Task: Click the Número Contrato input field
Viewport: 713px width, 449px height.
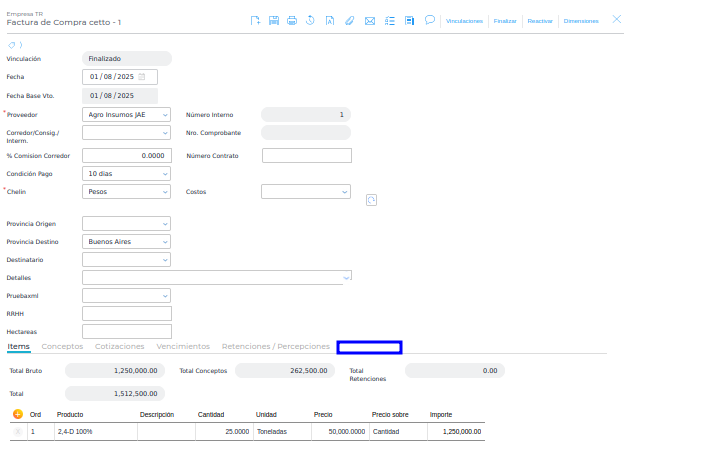Action: [306, 155]
